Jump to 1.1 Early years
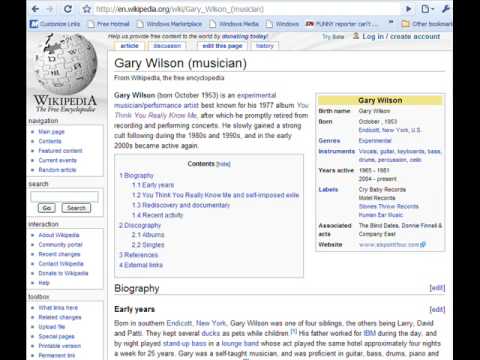480x360 pixels. coord(153,185)
